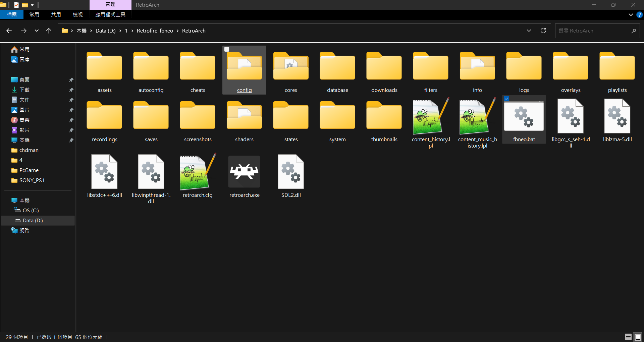644x342 pixels.
Task: Refresh the RetroArch folder view
Action: (x=543, y=31)
